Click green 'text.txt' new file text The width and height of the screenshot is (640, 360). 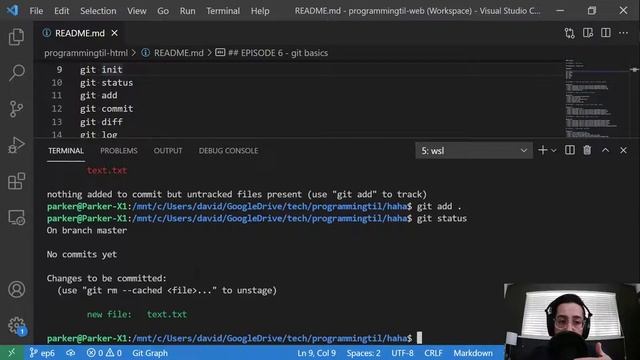point(167,314)
